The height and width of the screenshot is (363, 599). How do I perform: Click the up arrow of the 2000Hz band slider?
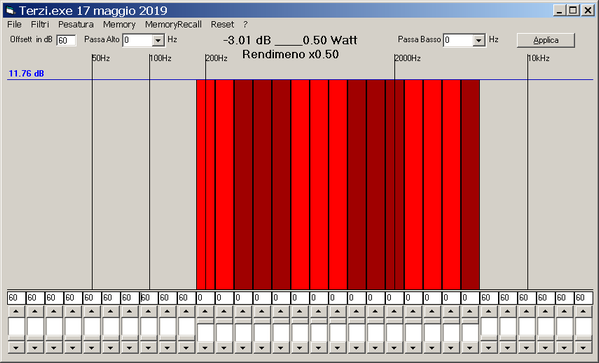[394, 312]
